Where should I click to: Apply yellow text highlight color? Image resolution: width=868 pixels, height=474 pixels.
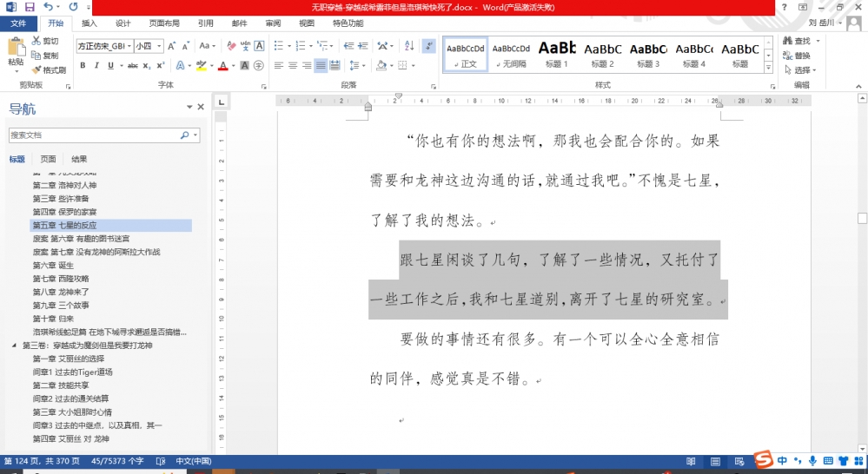(201, 65)
